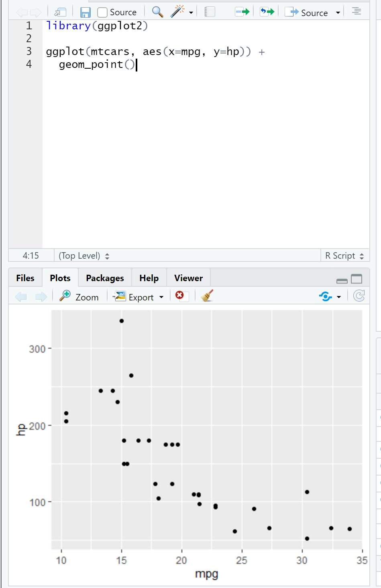381x588 pixels.
Task: Open the compile report notebook icon
Action: (210, 12)
